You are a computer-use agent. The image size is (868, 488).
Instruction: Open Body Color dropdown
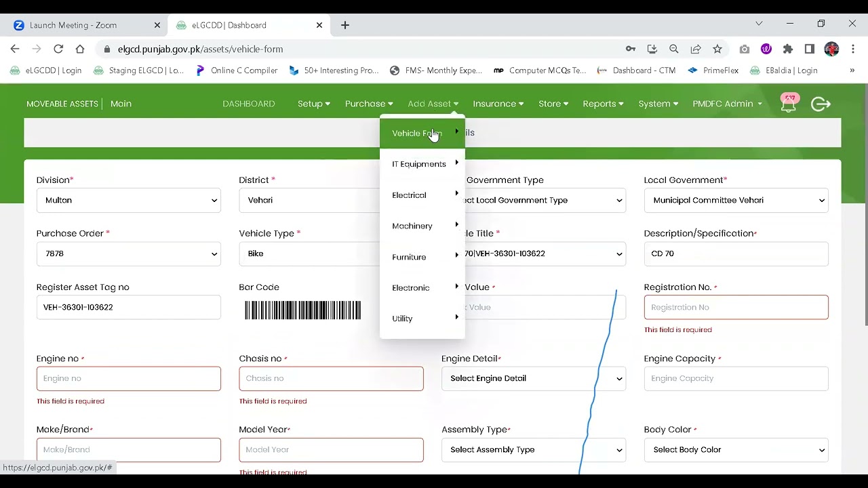point(736,449)
